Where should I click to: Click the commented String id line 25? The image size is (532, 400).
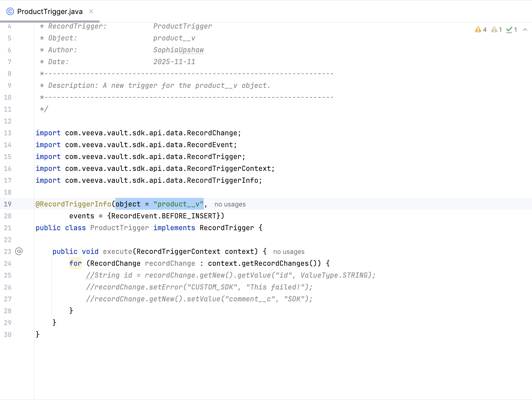pyautogui.click(x=231, y=275)
